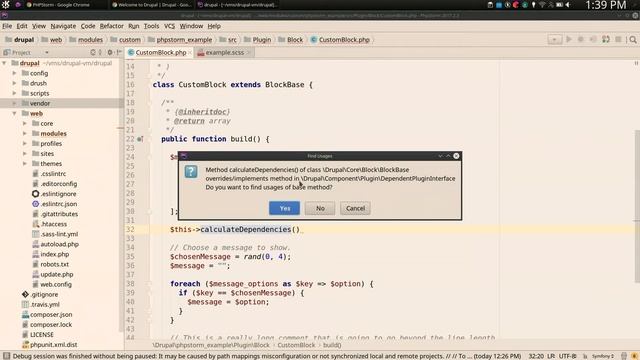The height and width of the screenshot is (360, 640).
Task: Select the .gitignore file
Action: coord(44,294)
